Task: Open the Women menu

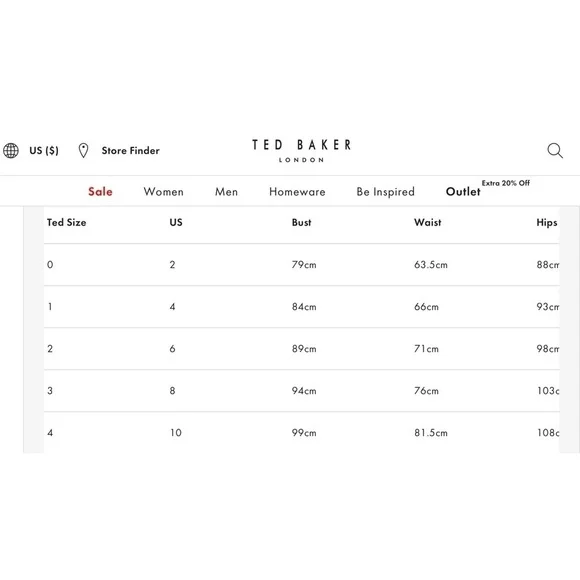Action: tap(163, 192)
